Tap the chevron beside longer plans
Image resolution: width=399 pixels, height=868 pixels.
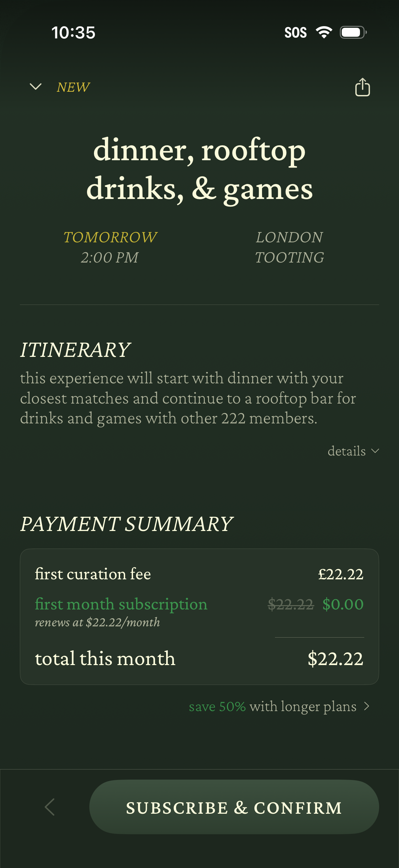[x=367, y=706]
